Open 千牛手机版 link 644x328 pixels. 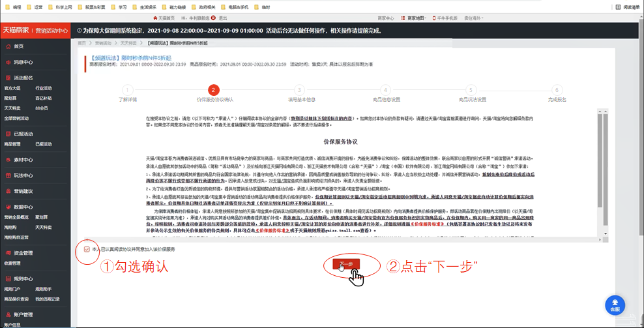[x=445, y=18]
